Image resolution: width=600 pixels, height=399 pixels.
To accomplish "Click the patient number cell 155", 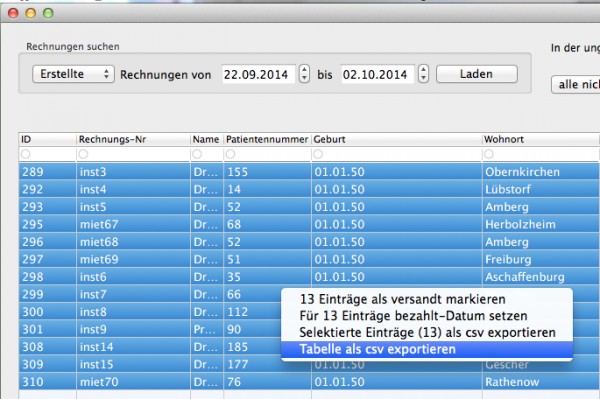I will (x=267, y=172).
